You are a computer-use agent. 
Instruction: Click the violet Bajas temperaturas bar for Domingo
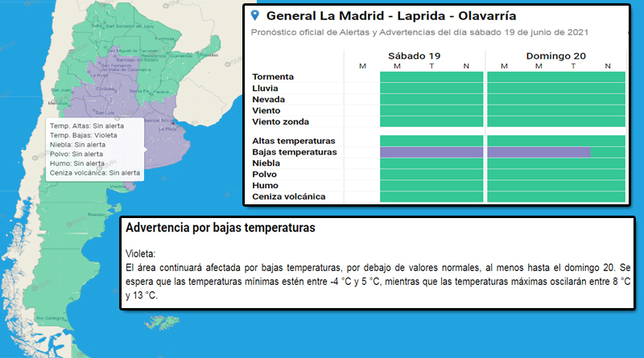coord(539,151)
